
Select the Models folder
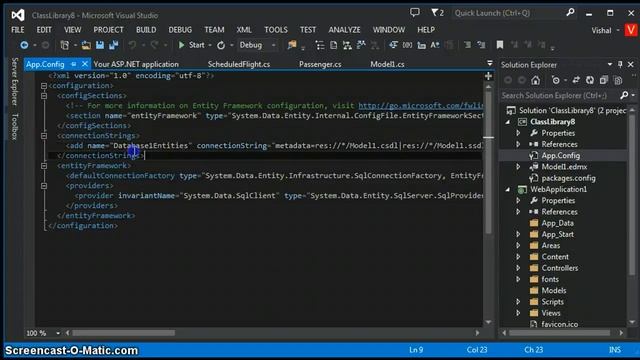coord(553,291)
